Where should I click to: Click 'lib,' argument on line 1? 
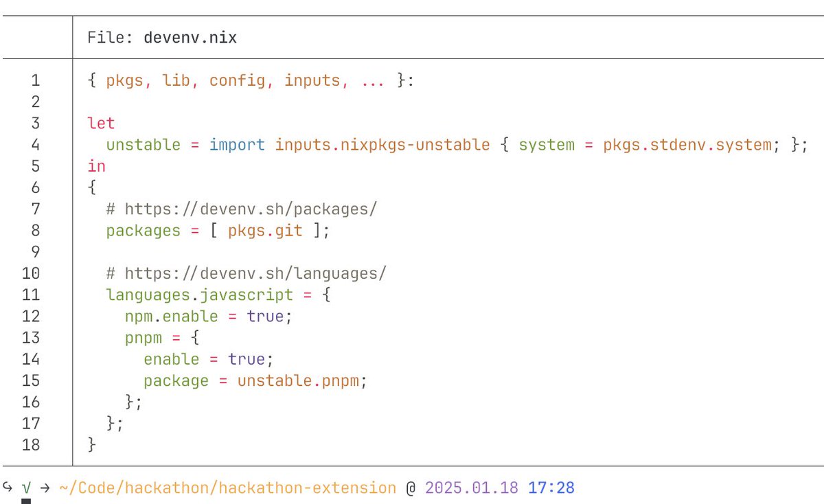click(x=181, y=80)
